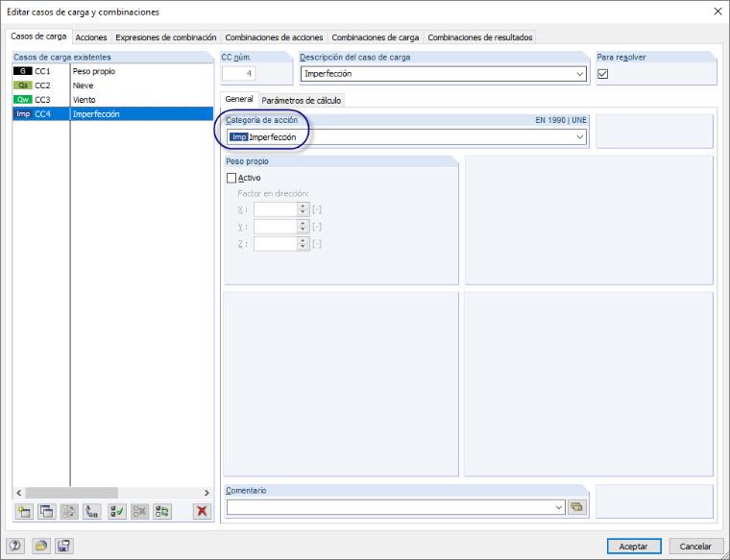Invert load case selection icon

click(x=162, y=512)
